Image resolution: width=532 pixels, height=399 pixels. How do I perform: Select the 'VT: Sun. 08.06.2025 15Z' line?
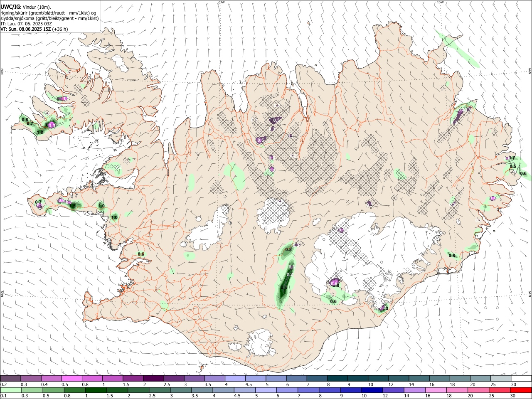point(26,29)
